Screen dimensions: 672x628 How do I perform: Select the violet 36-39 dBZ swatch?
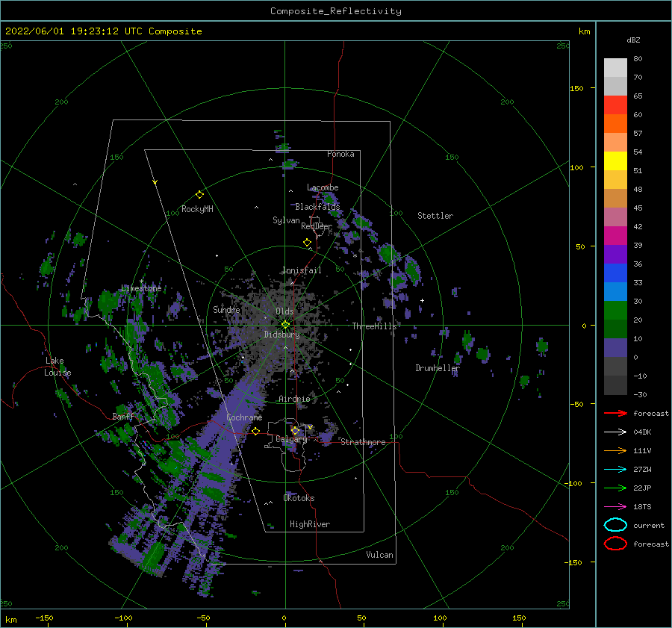click(615, 255)
